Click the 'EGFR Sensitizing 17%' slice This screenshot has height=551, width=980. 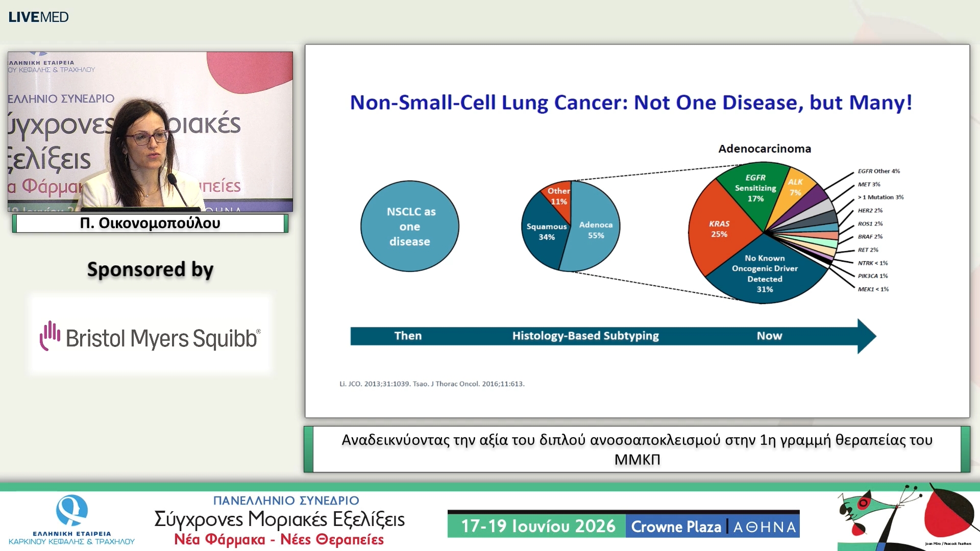755,188
